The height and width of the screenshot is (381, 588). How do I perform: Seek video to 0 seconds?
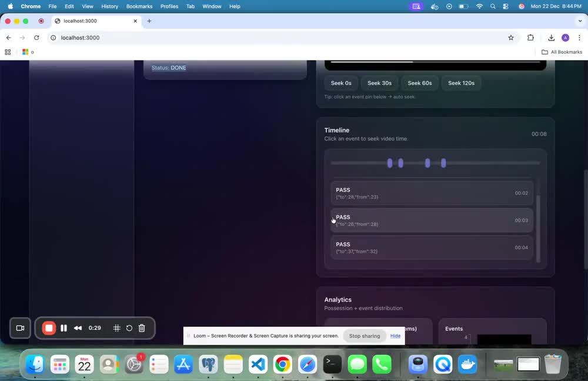click(341, 83)
